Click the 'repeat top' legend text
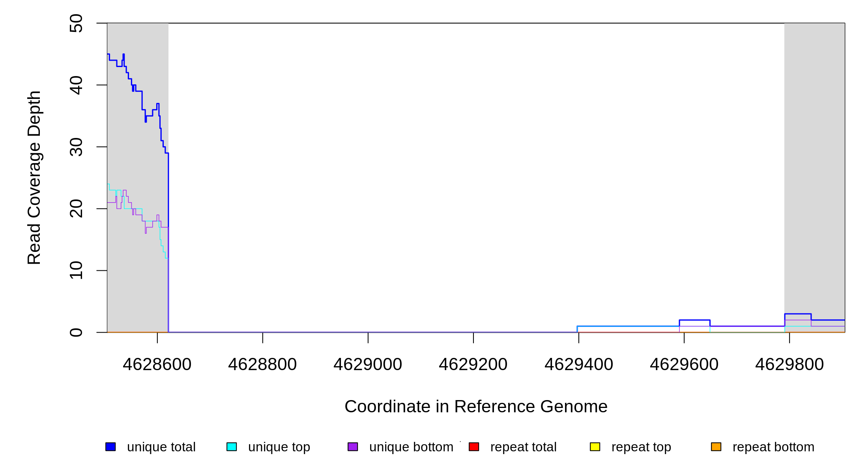Image resolution: width=868 pixels, height=473 pixels. pyautogui.click(x=641, y=447)
